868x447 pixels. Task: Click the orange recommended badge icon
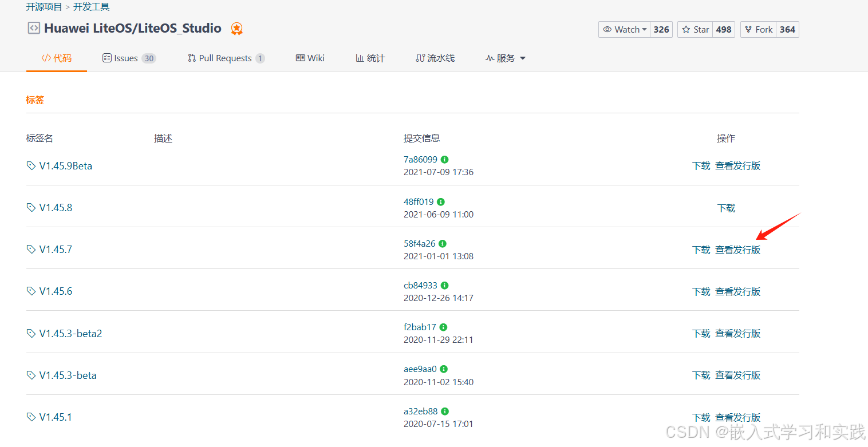pyautogui.click(x=236, y=29)
